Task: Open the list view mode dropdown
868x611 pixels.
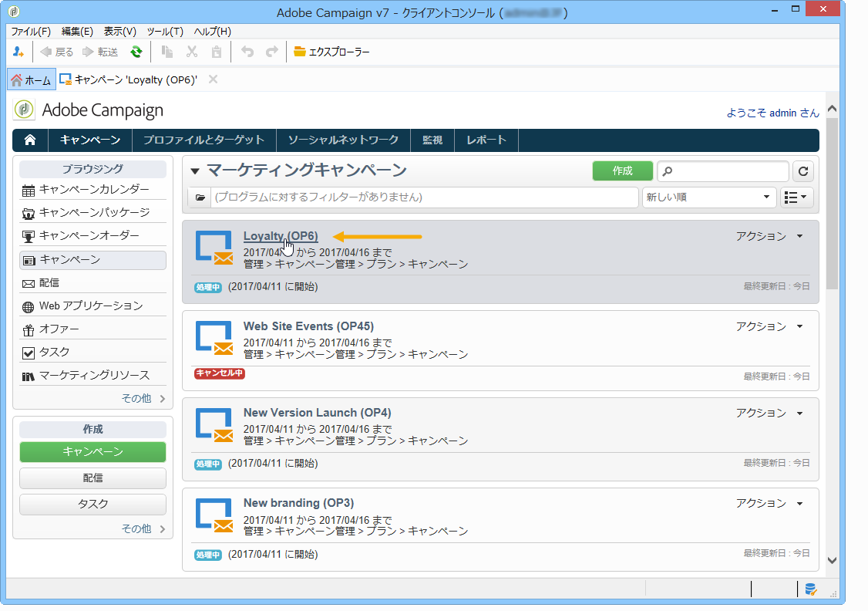Action: 796,197
